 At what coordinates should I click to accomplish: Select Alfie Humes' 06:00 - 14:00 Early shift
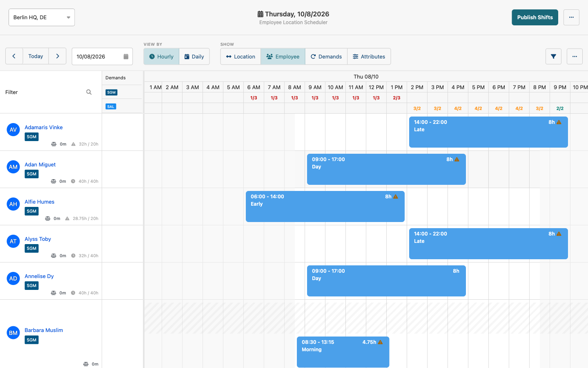(x=325, y=206)
